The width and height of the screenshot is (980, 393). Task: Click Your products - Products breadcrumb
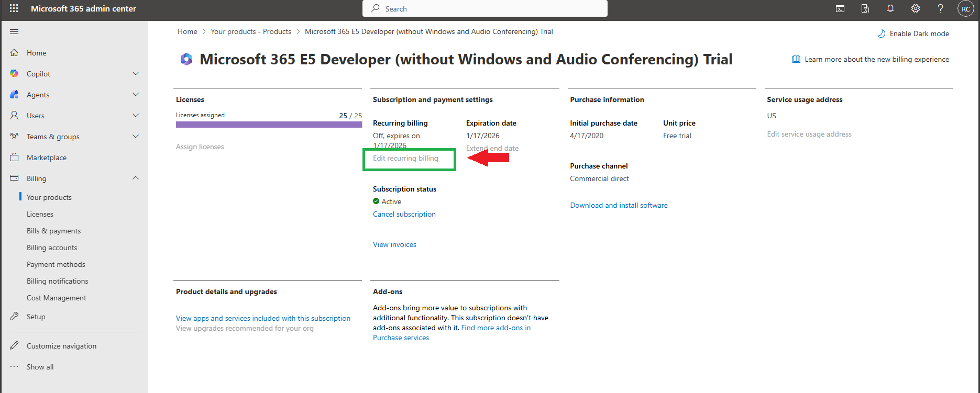[x=251, y=31]
